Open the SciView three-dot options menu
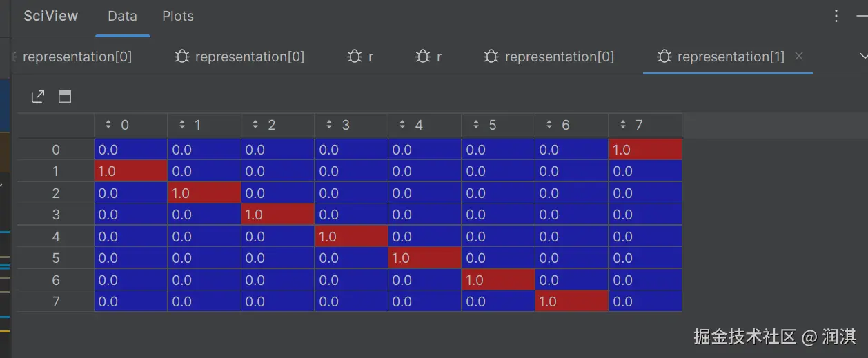 [836, 16]
